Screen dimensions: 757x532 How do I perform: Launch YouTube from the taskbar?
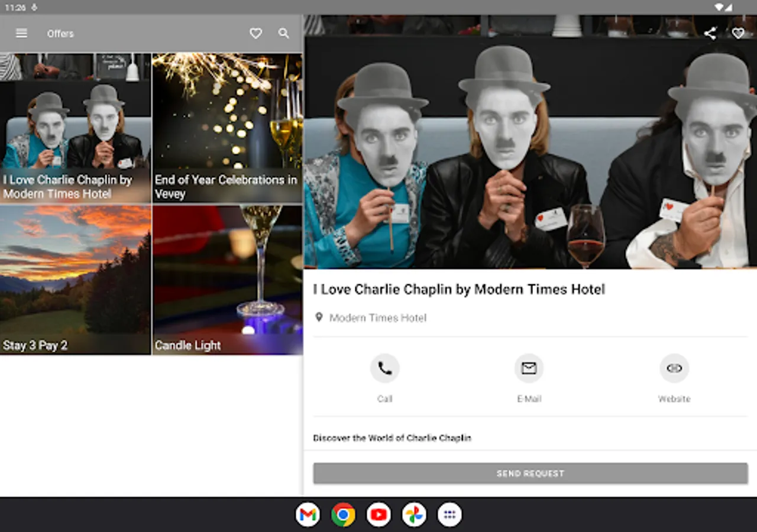tap(378, 515)
